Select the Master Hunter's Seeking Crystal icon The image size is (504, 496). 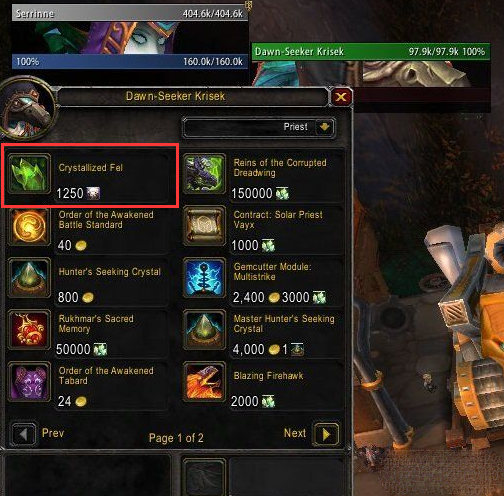tap(204, 330)
